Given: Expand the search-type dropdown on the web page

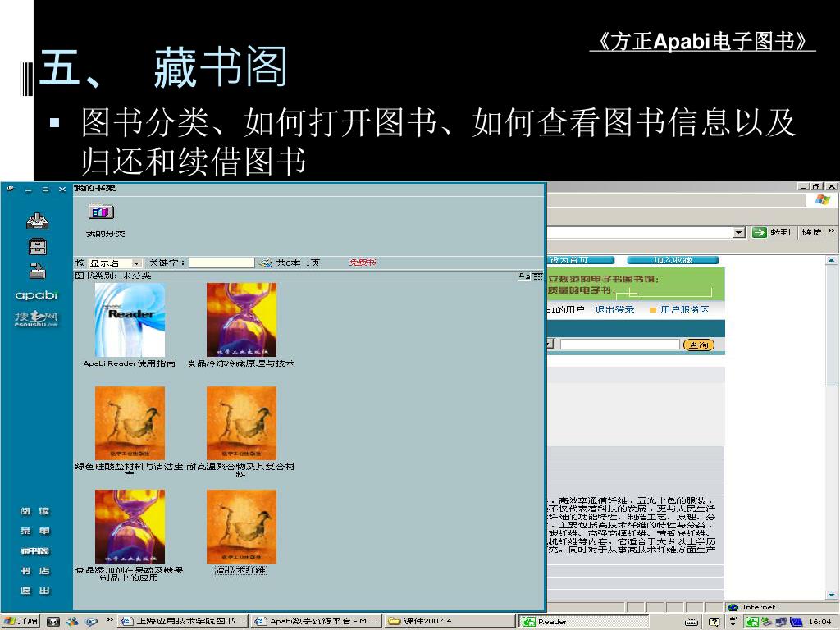Looking at the screenshot, I should [x=550, y=344].
